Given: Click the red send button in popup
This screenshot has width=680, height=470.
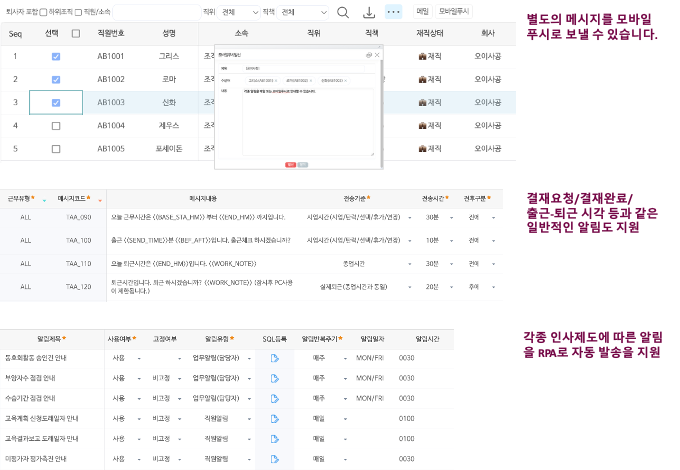Looking at the screenshot, I should pyautogui.click(x=290, y=165).
